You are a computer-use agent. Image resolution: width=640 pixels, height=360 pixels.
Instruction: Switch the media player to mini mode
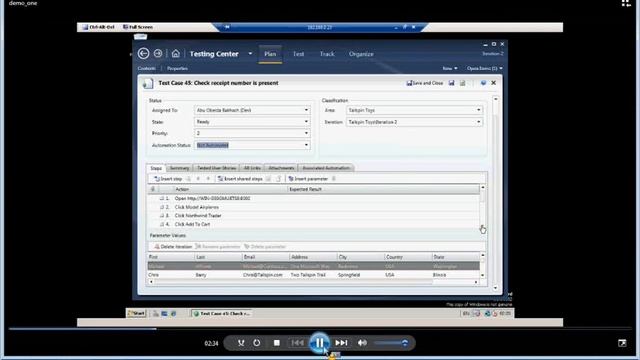(622, 343)
